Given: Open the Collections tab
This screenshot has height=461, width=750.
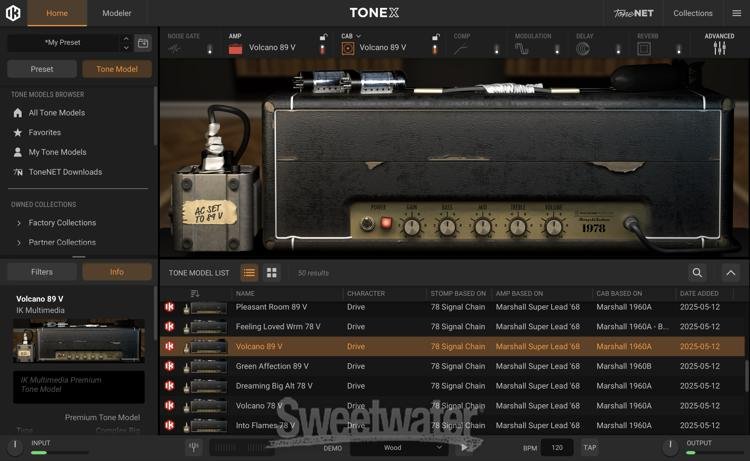Looking at the screenshot, I should [693, 13].
